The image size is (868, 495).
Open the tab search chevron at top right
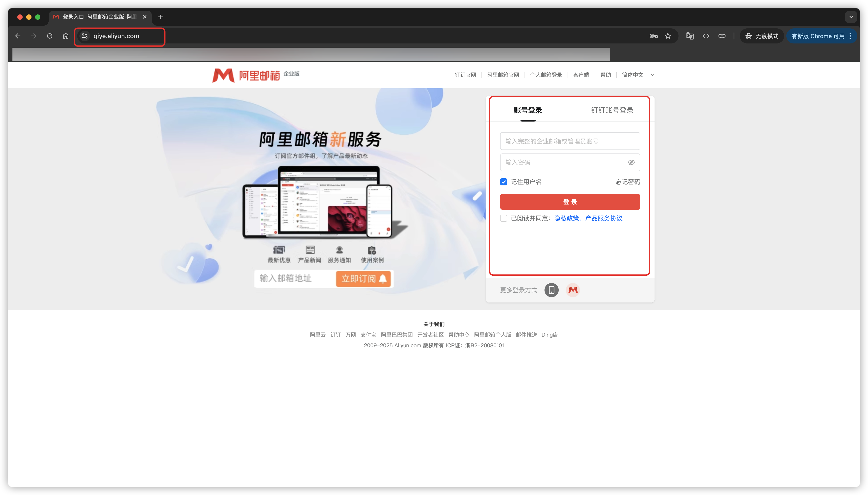pos(851,17)
